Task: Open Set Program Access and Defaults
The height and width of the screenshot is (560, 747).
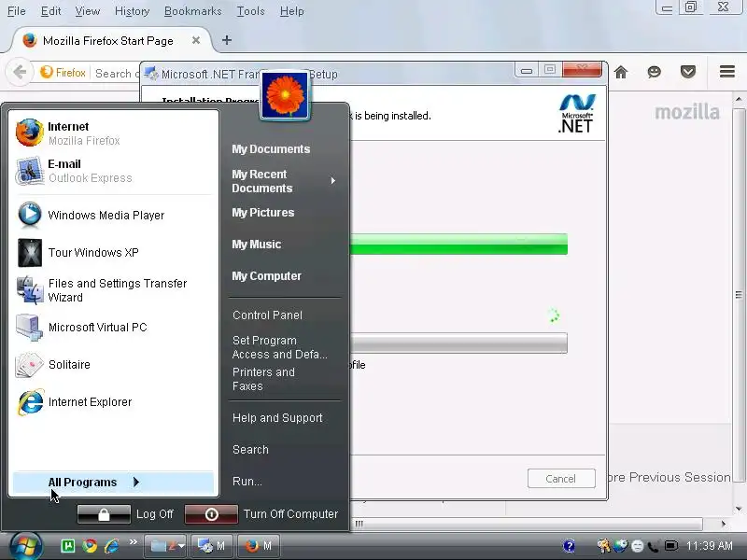Action: tap(279, 347)
